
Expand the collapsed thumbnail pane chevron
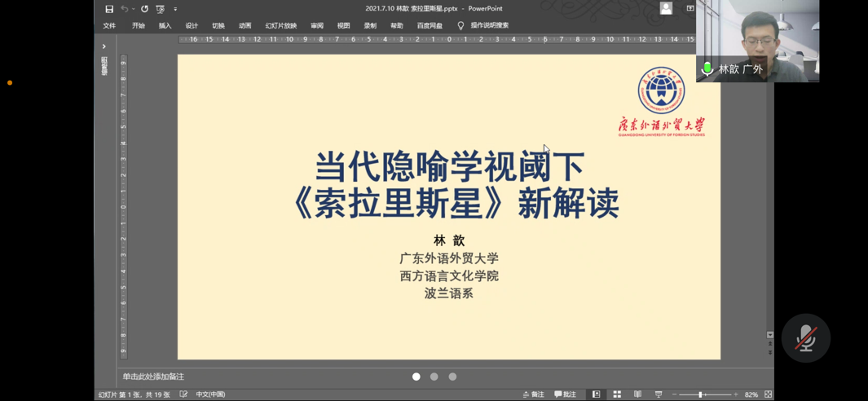(x=104, y=46)
